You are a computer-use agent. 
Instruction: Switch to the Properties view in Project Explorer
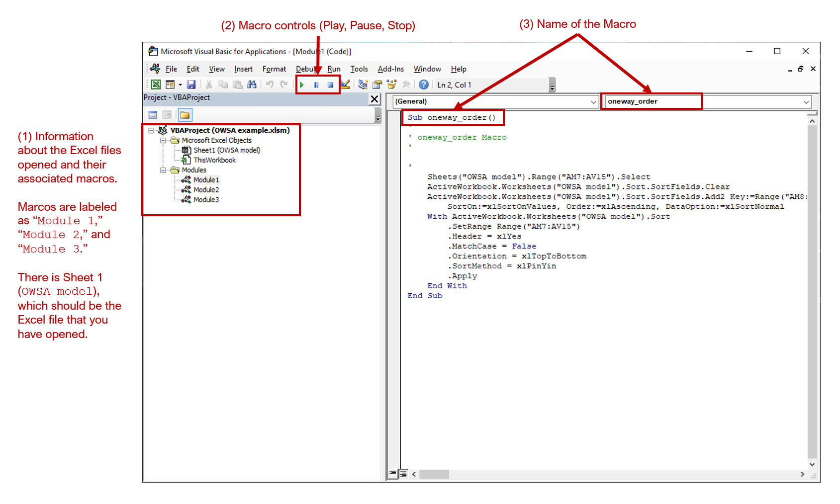click(166, 115)
